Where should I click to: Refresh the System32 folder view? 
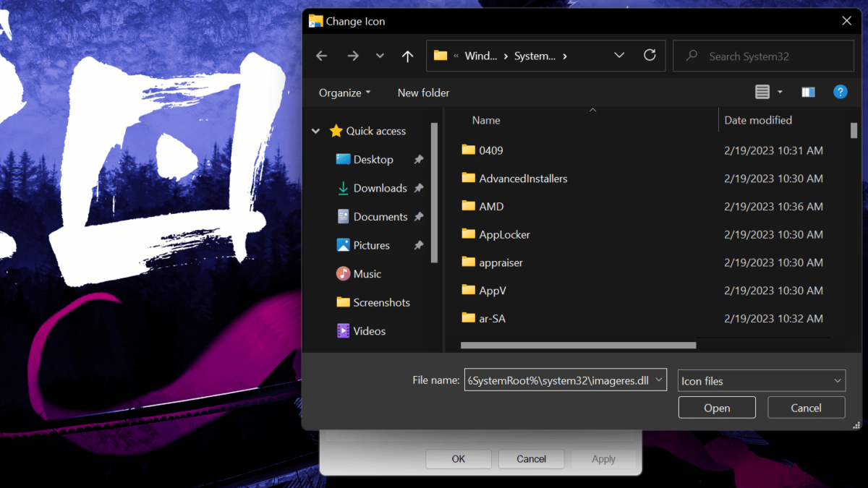650,55
